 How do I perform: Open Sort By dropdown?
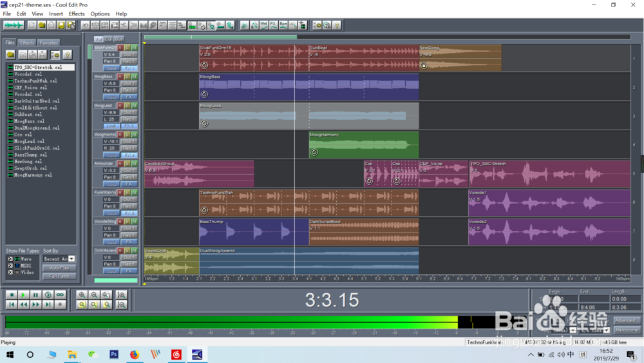71,259
